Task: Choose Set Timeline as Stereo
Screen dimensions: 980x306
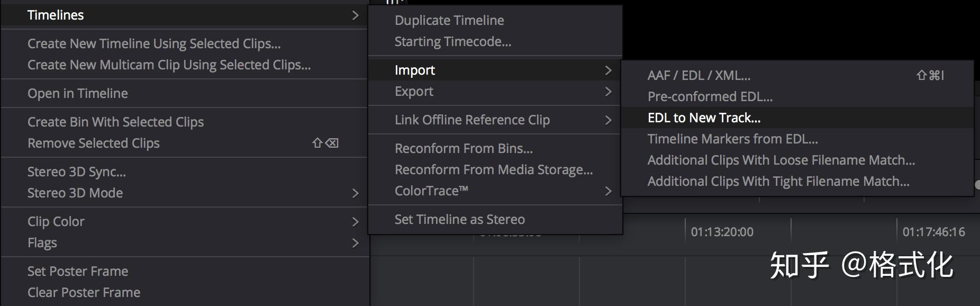Action: tap(459, 220)
